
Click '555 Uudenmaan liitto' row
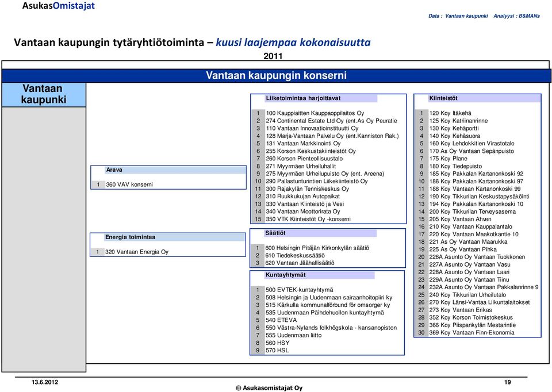pyautogui.click(x=294, y=335)
